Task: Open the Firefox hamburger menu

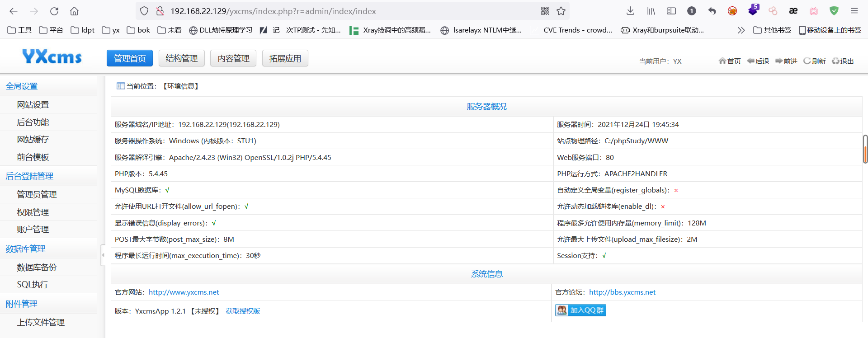Action: pos(854,11)
